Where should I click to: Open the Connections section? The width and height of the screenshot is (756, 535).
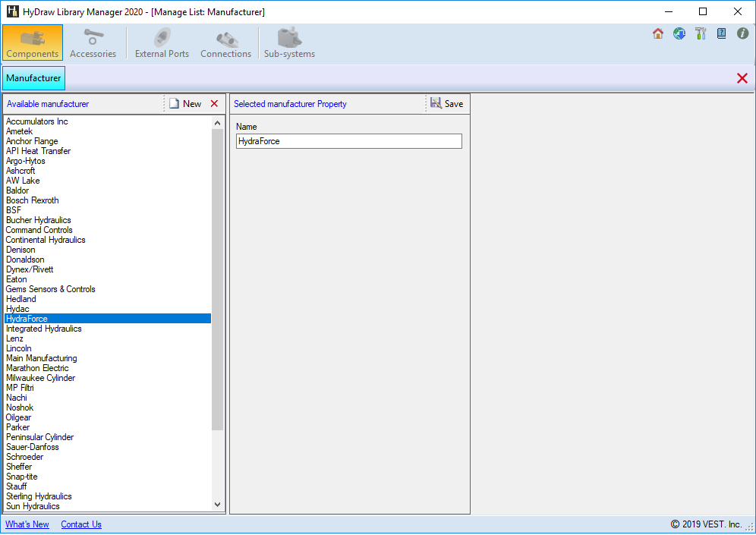(225, 43)
